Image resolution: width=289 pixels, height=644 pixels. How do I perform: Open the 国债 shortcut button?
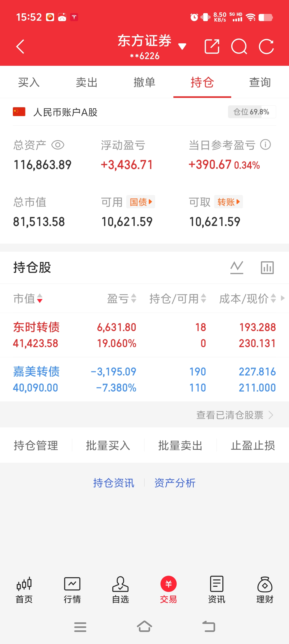coord(141,202)
